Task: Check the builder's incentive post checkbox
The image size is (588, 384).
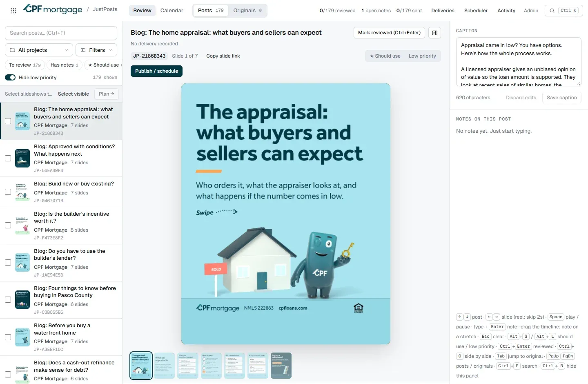Action: click(8, 225)
